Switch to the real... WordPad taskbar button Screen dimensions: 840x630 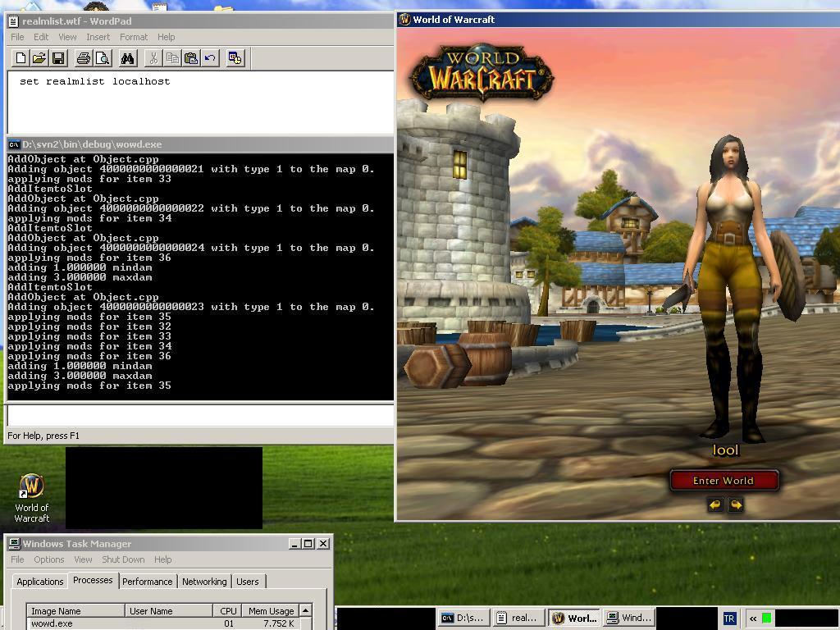pos(518,619)
